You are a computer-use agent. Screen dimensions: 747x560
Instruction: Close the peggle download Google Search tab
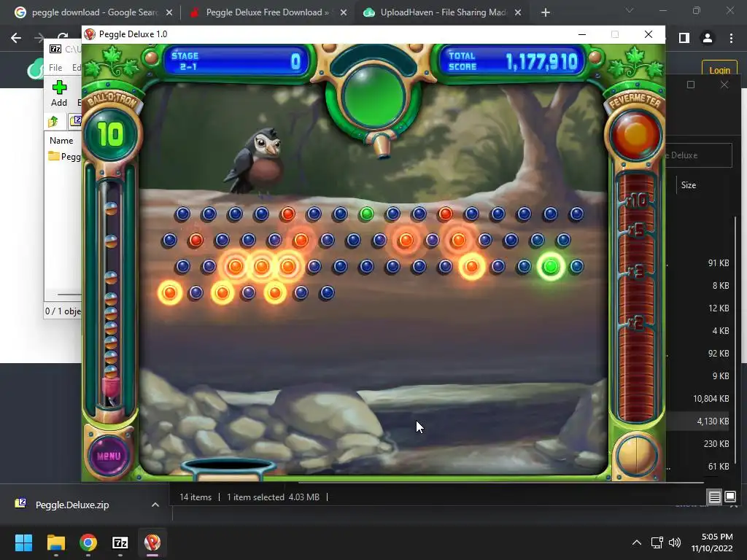point(169,12)
